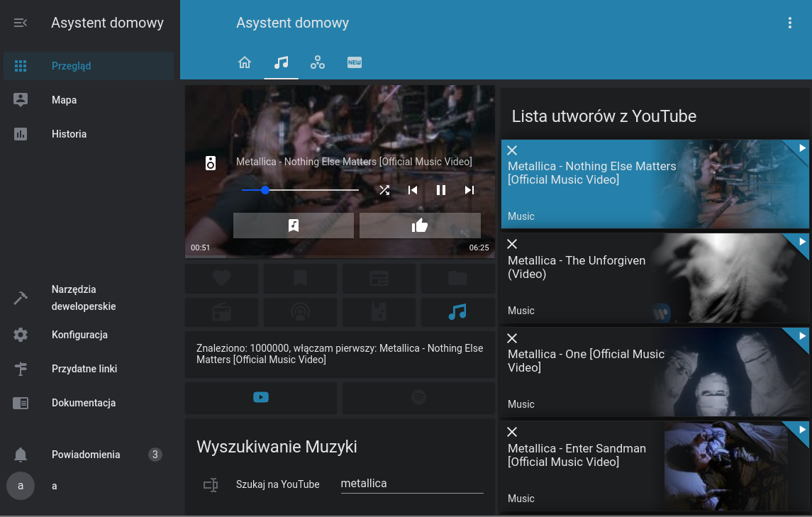Like the current song with thumbs-up
This screenshot has height=517, width=812.
click(420, 225)
